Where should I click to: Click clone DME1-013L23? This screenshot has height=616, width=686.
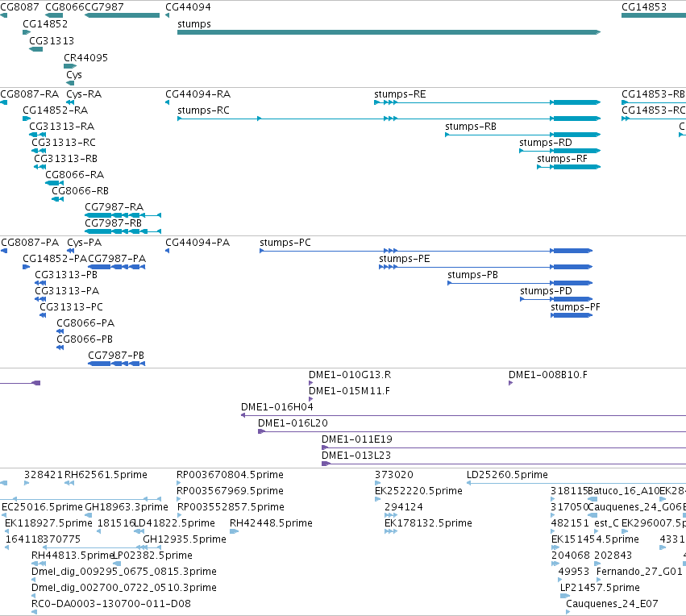pyautogui.click(x=504, y=464)
